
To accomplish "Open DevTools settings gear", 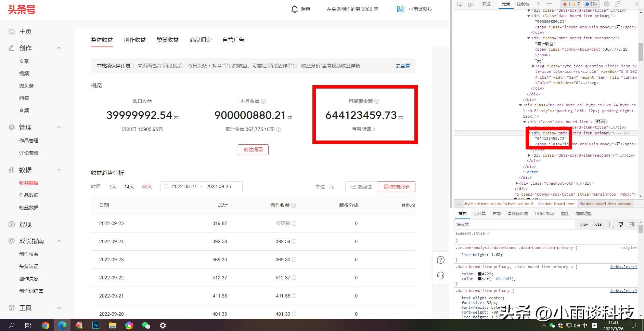I will (x=606, y=4).
